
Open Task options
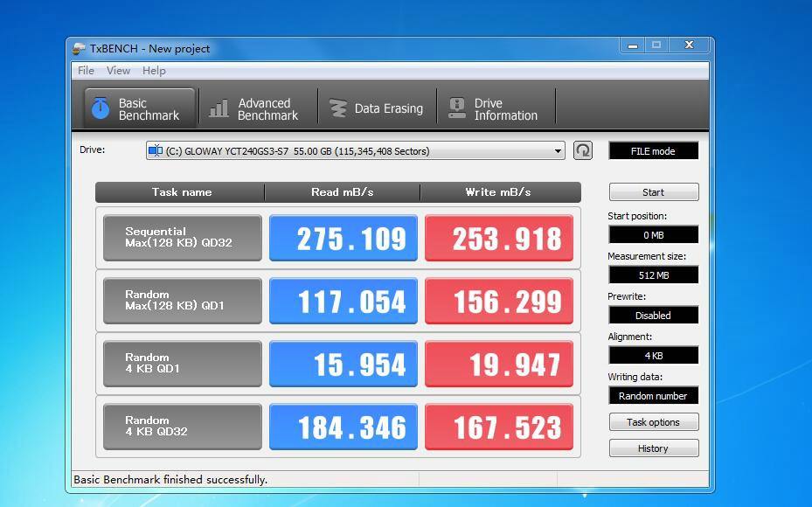[654, 422]
